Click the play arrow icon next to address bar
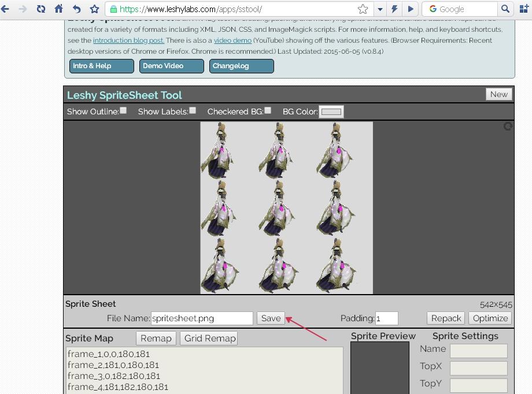Image resolution: width=532 pixels, height=394 pixels. pos(411,9)
